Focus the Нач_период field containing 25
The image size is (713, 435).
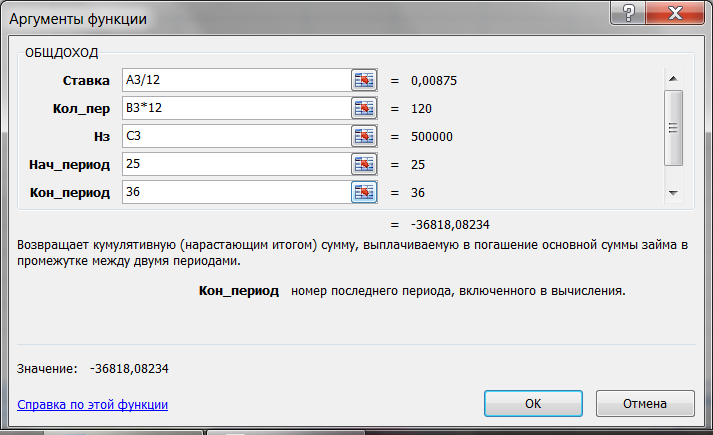coord(236,165)
